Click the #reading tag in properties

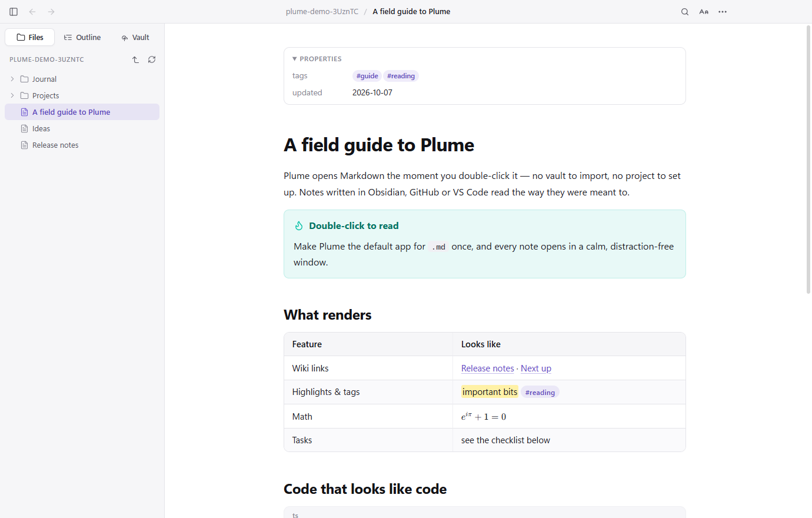pos(401,76)
